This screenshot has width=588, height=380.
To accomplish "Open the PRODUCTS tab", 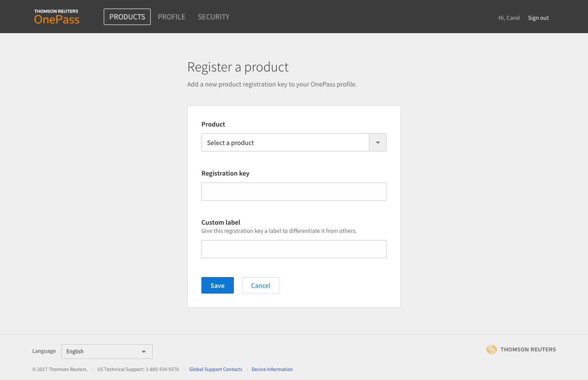I will click(127, 17).
